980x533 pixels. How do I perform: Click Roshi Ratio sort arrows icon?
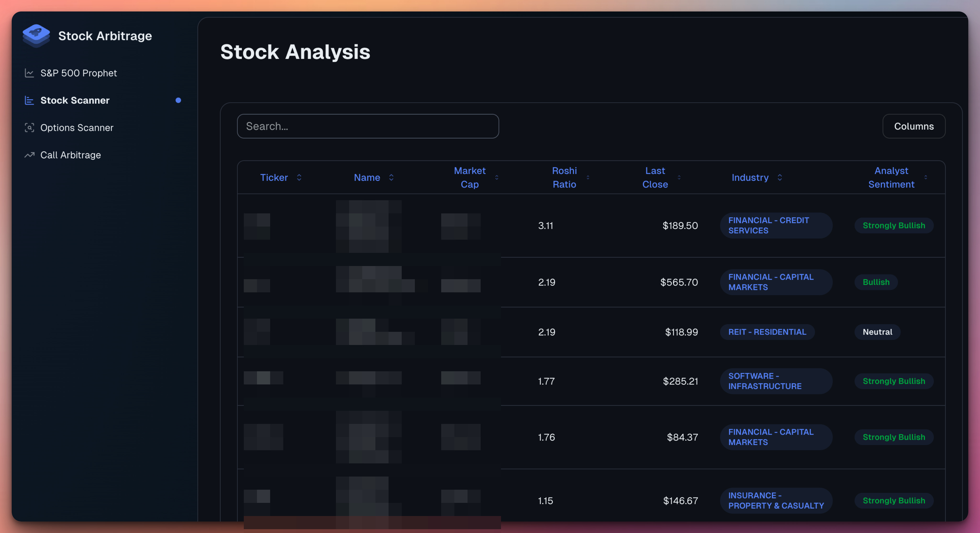pyautogui.click(x=588, y=177)
